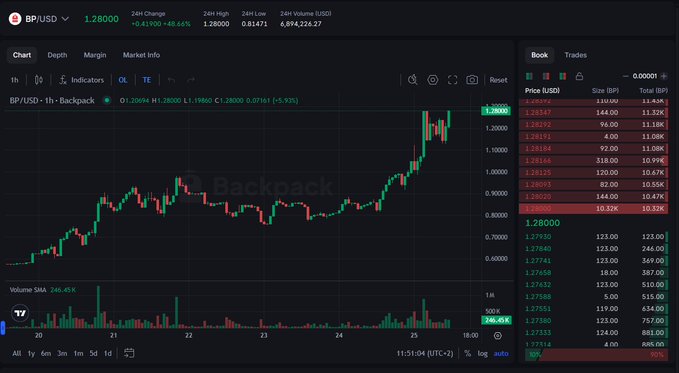
Task: Select the bid row at 1.27551
Action: coord(594,309)
